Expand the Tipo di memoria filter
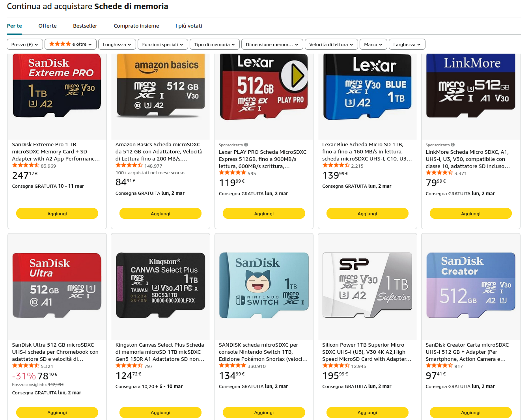Image resolution: width=528 pixels, height=420 pixels. (214, 45)
